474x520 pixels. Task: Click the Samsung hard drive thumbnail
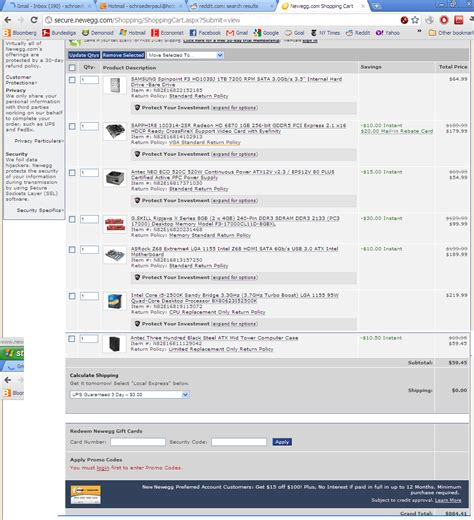tap(115, 85)
